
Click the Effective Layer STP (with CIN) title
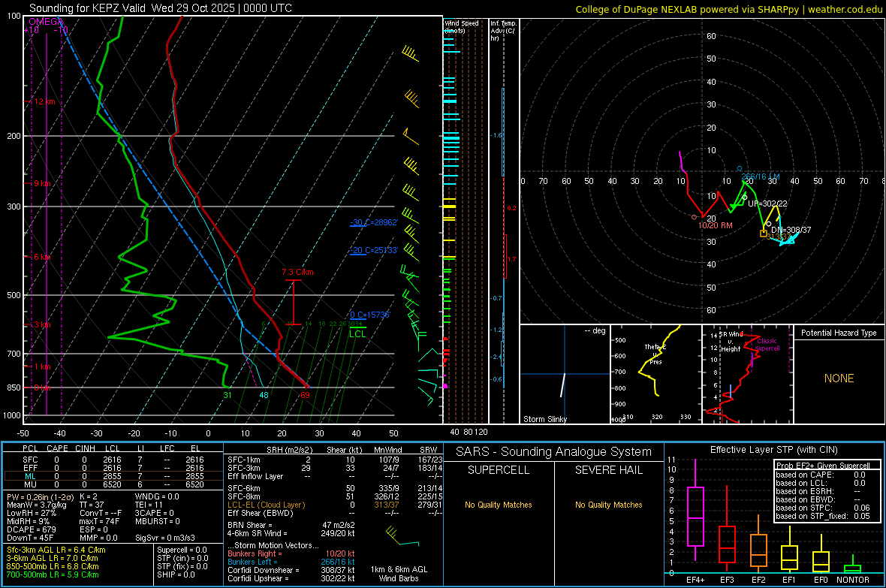click(774, 450)
